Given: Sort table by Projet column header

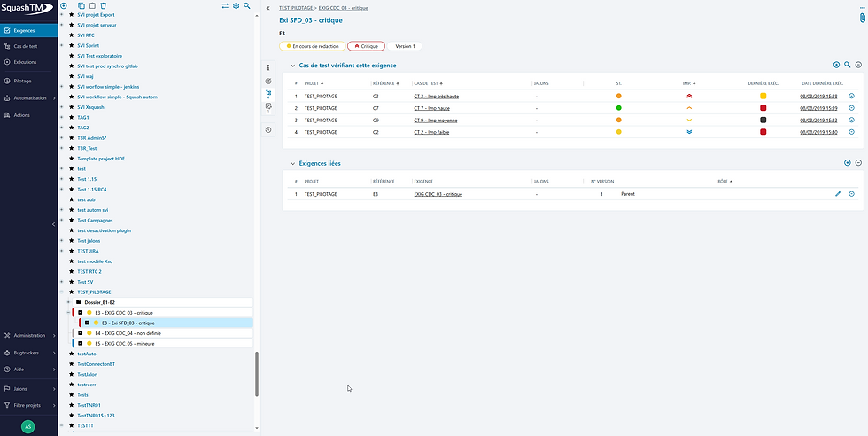Looking at the screenshot, I should (x=314, y=83).
